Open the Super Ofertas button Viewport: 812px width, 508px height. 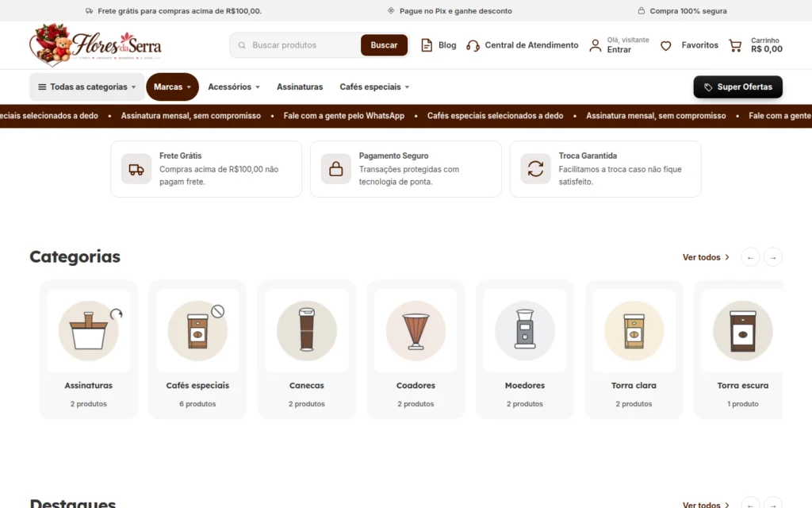click(738, 87)
